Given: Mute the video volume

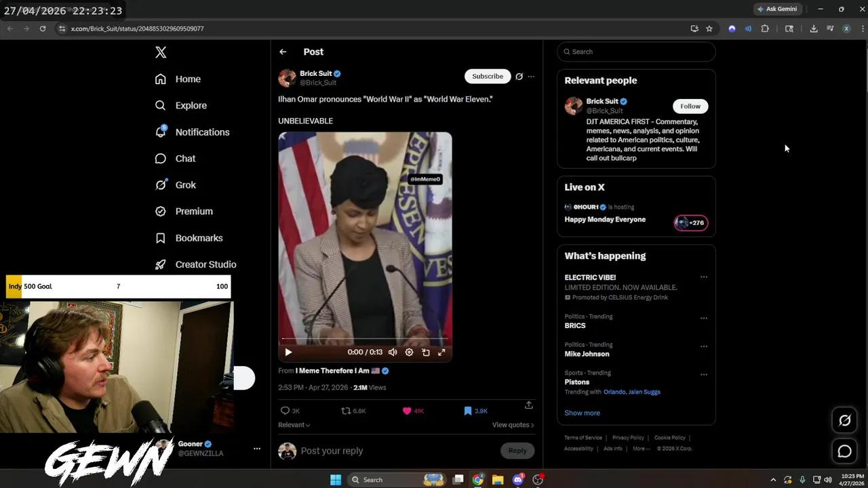Looking at the screenshot, I should (393, 352).
